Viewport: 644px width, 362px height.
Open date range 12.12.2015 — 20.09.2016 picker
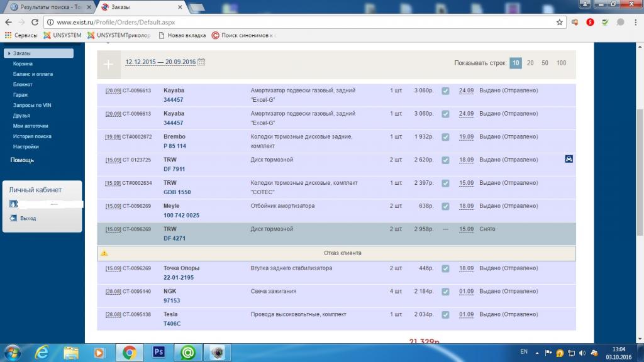coord(160,62)
